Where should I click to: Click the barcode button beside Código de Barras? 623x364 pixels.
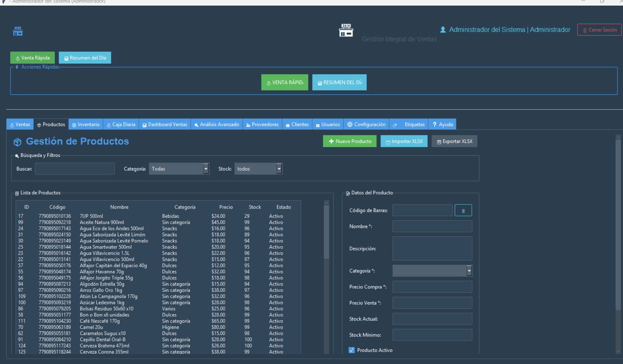(463, 210)
